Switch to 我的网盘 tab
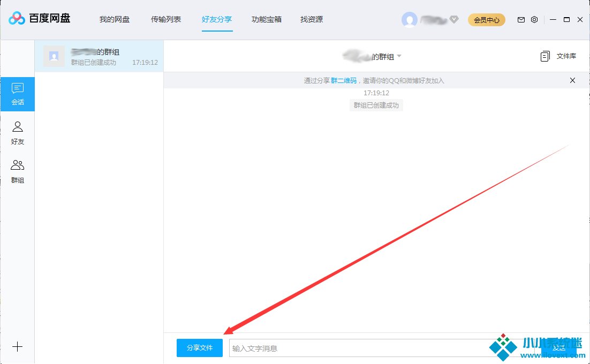 click(x=115, y=20)
